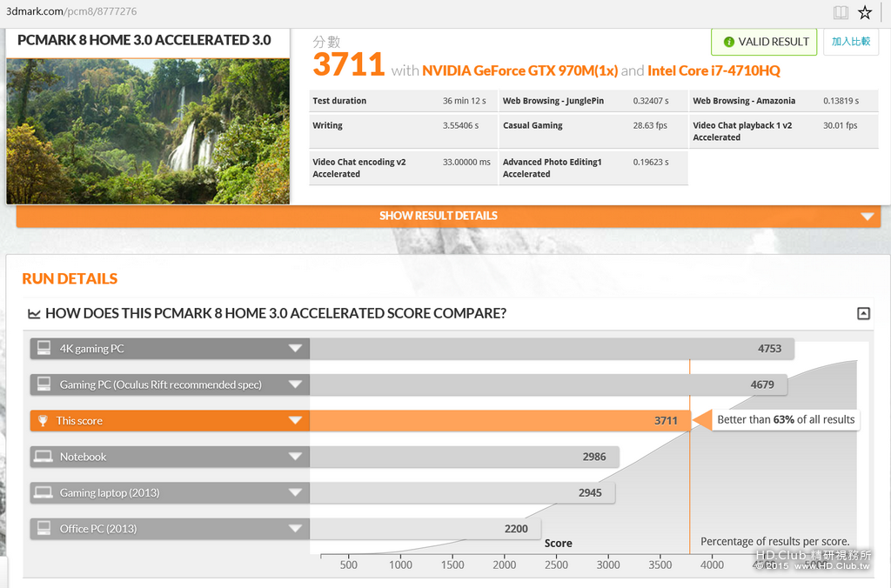Image resolution: width=891 pixels, height=588 pixels.
Task: Click the Notebook laptop icon
Action: [43, 456]
